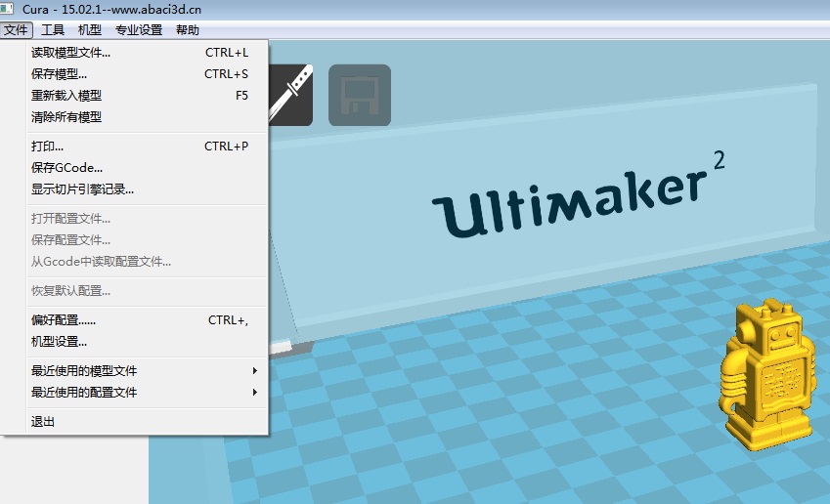
Task: Close the 文件 menu via menu bar
Action: (16, 30)
